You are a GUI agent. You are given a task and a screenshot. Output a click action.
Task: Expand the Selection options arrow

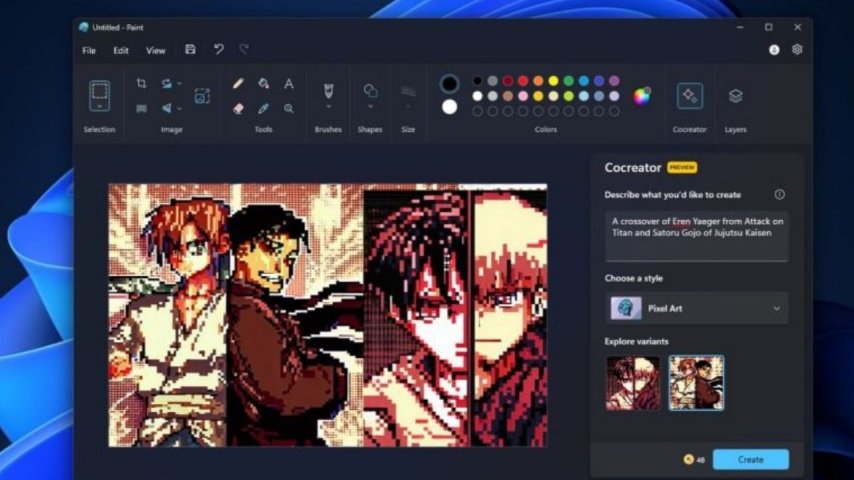pos(100,107)
